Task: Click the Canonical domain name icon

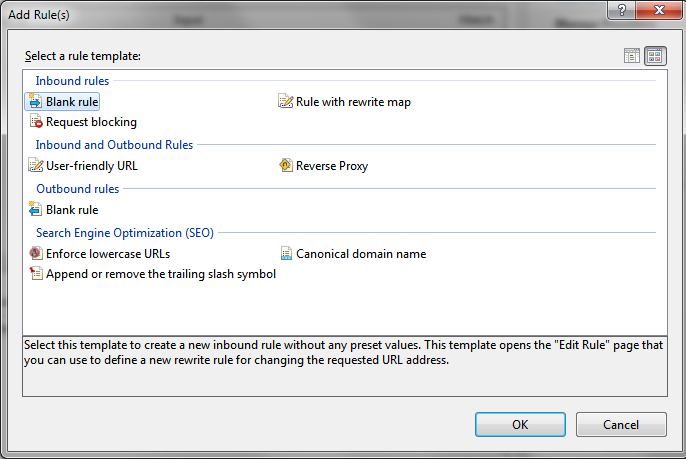Action: click(286, 253)
